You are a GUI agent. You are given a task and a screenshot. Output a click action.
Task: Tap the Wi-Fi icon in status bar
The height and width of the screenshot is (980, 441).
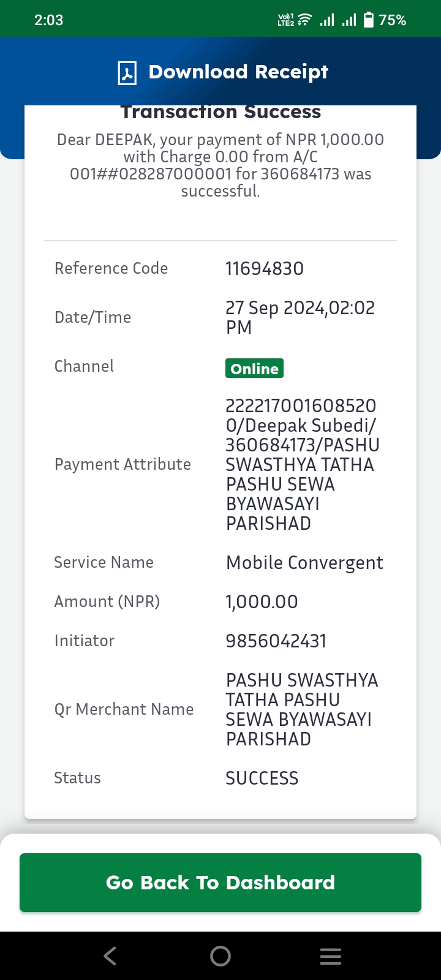(x=305, y=20)
